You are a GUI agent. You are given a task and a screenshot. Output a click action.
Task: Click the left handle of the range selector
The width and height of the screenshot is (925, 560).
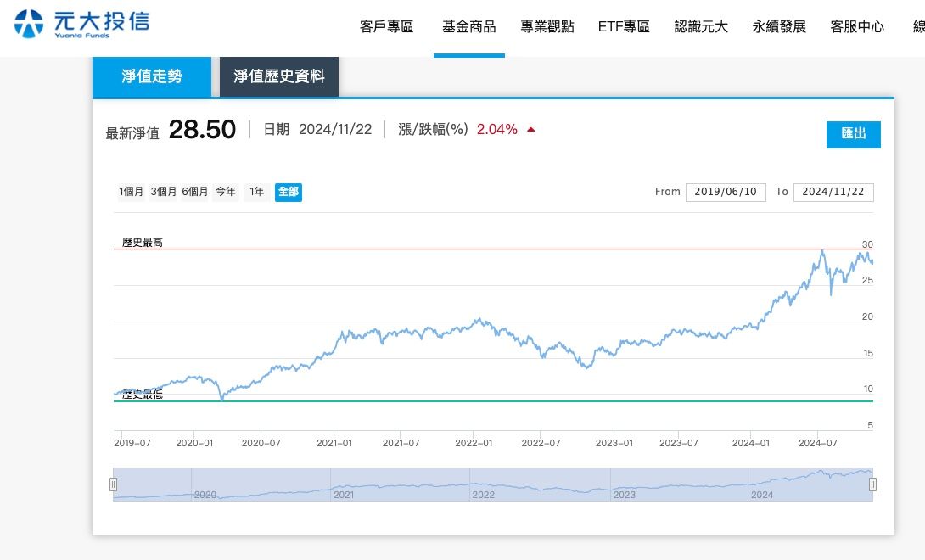pos(113,484)
